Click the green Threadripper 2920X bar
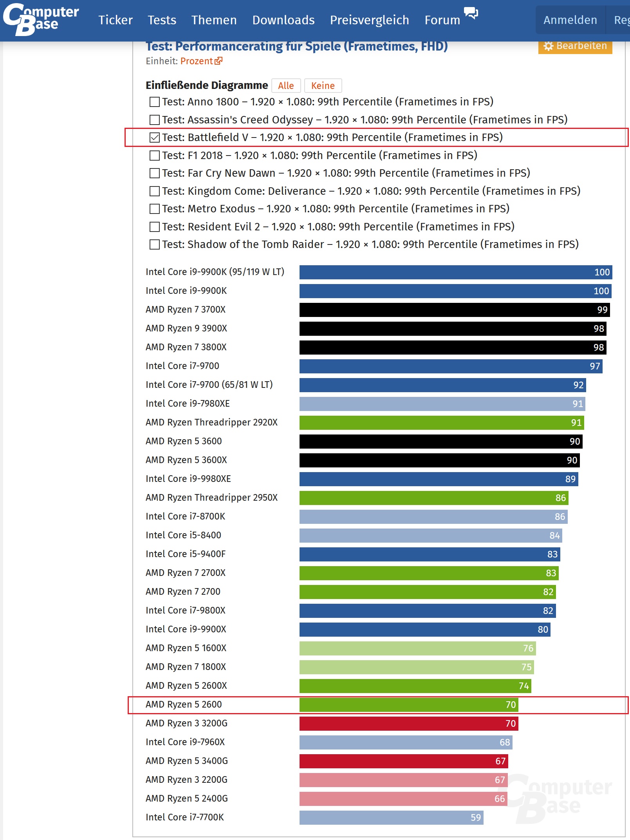Image resolution: width=630 pixels, height=840 pixels. click(442, 423)
